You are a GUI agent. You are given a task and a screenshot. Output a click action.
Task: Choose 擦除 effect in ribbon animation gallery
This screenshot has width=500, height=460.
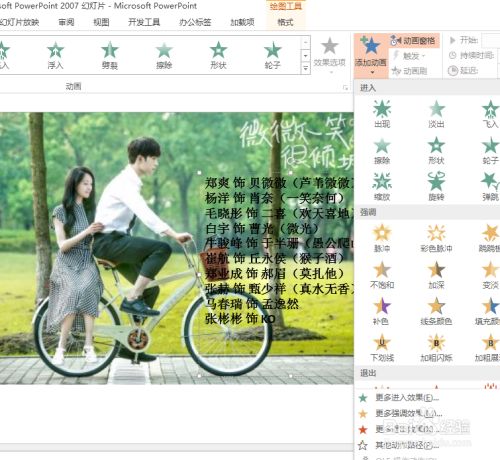coord(164,55)
